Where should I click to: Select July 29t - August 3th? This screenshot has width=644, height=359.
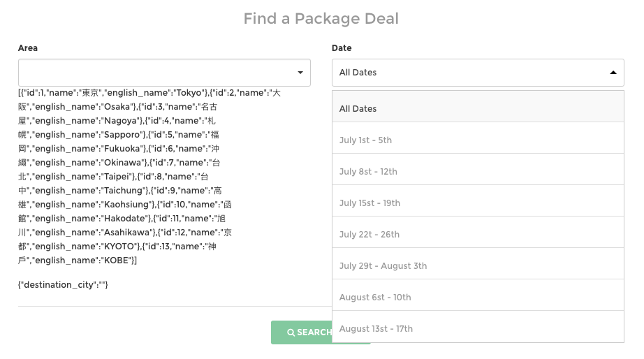click(477, 265)
